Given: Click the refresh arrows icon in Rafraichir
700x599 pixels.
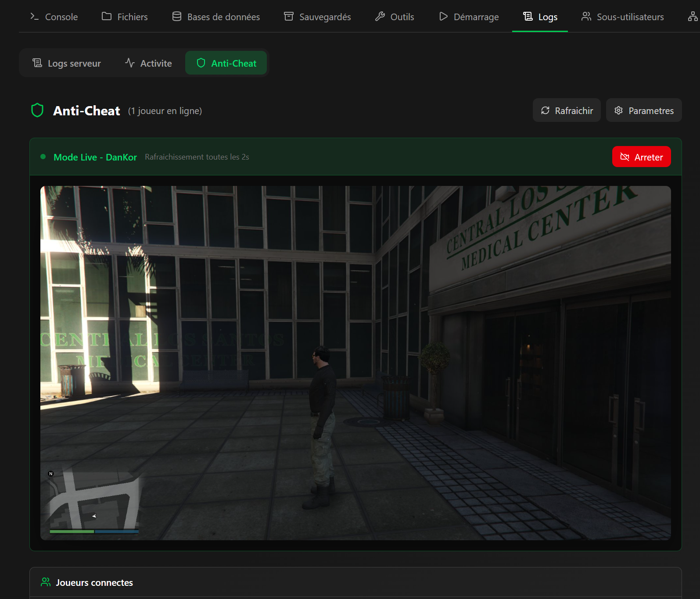Looking at the screenshot, I should pyautogui.click(x=545, y=111).
